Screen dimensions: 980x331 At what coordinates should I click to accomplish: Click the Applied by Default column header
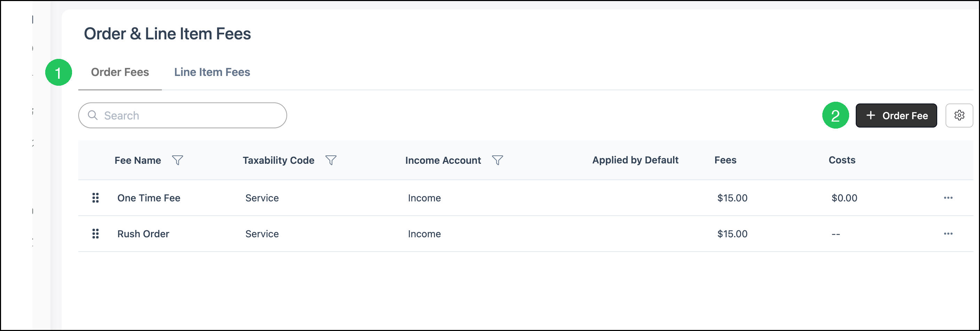point(635,160)
